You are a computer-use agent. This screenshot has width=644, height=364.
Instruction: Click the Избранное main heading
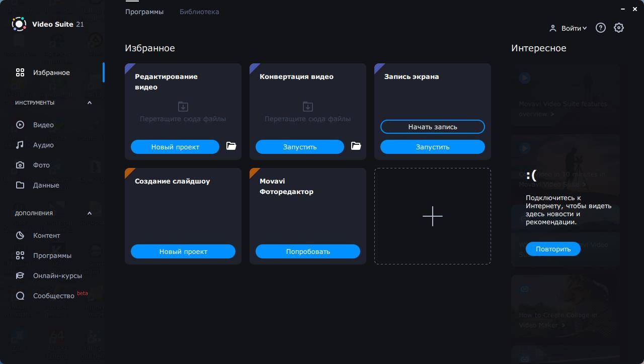[150, 48]
